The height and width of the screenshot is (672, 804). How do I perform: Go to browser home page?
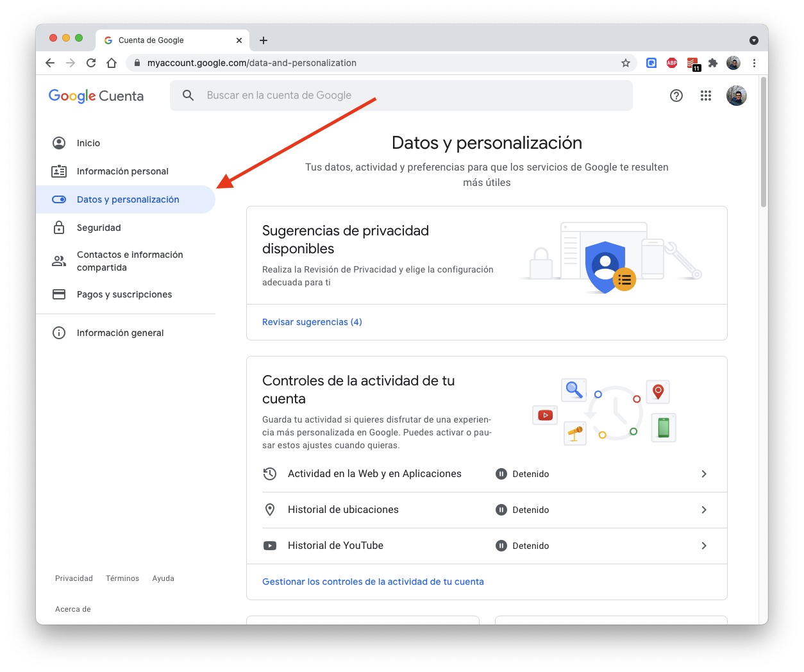112,63
